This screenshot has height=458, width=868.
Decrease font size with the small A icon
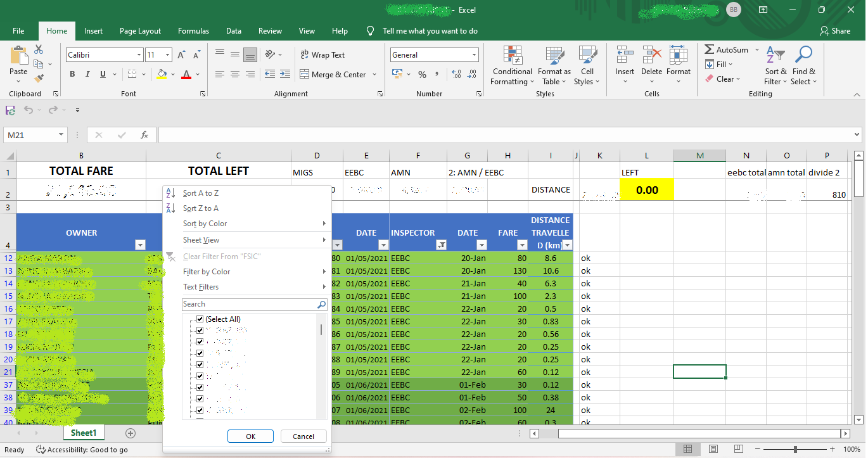[196, 55]
